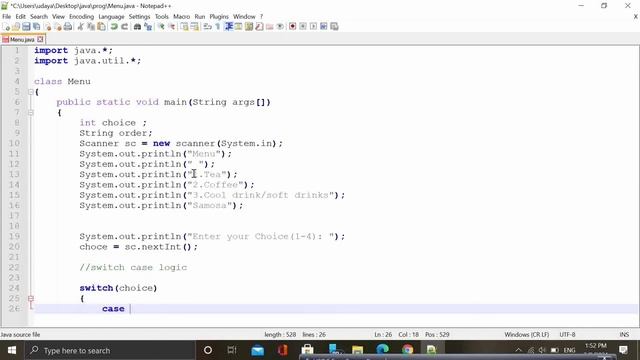The image size is (640, 360).
Task: Click line number 19 in margin
Action: [x=14, y=236]
